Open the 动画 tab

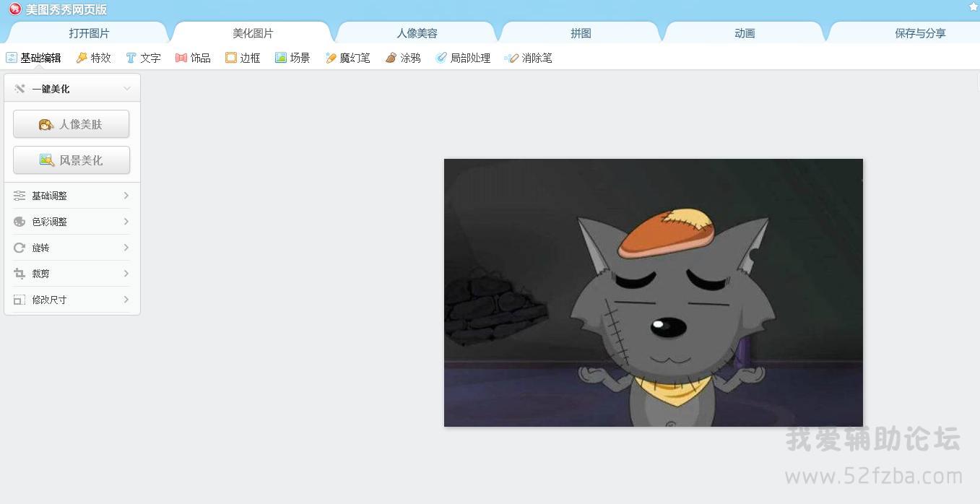[x=745, y=33]
